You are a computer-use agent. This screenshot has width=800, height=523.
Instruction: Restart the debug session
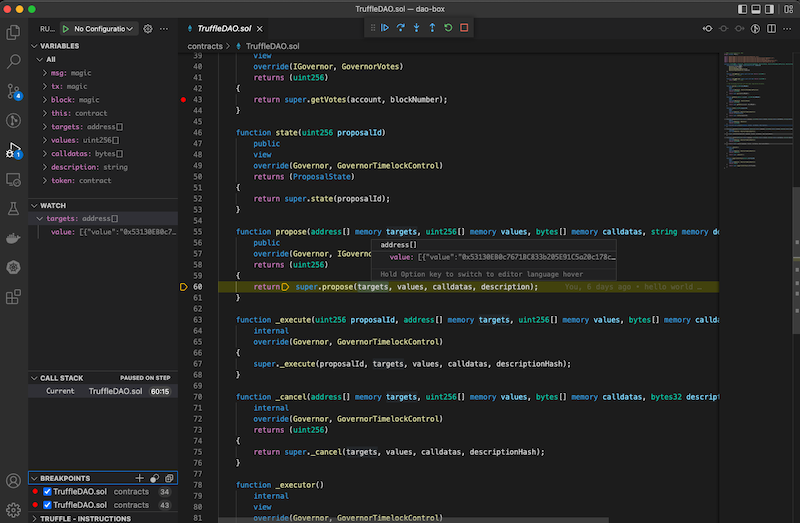point(448,28)
